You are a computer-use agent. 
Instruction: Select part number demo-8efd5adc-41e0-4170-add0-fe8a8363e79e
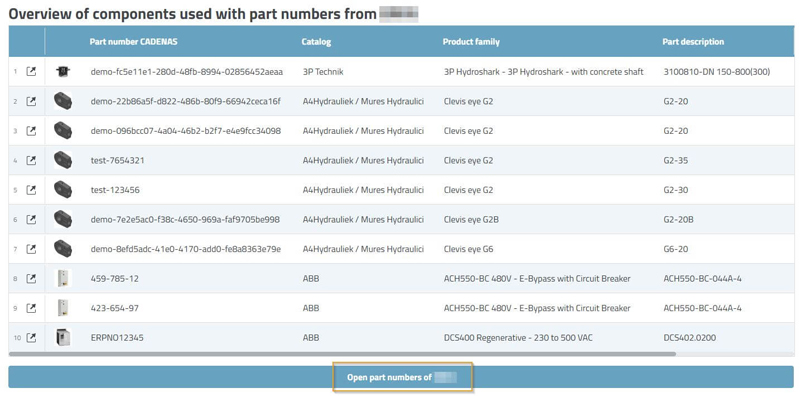pyautogui.click(x=186, y=249)
